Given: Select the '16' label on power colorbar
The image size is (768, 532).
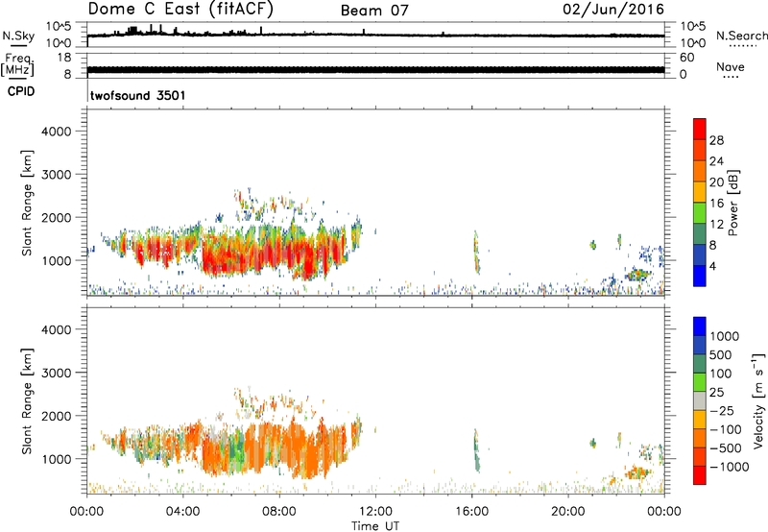Looking at the screenshot, I should coord(716,204).
